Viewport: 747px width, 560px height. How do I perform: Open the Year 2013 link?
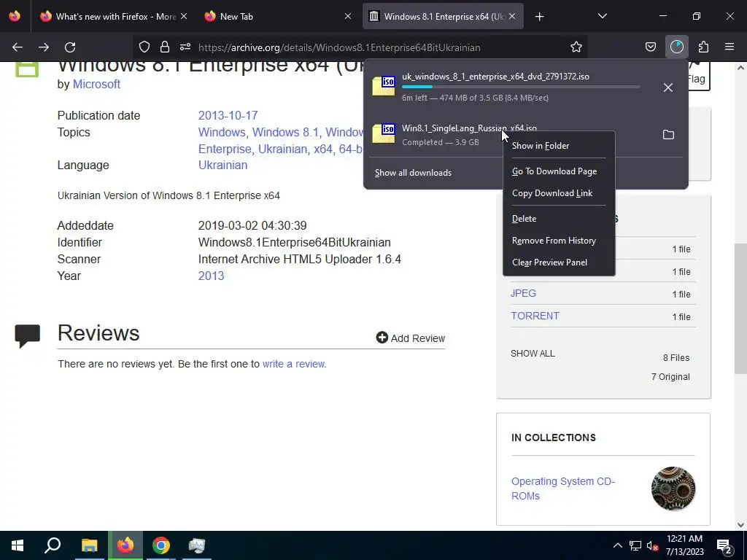coord(211,276)
